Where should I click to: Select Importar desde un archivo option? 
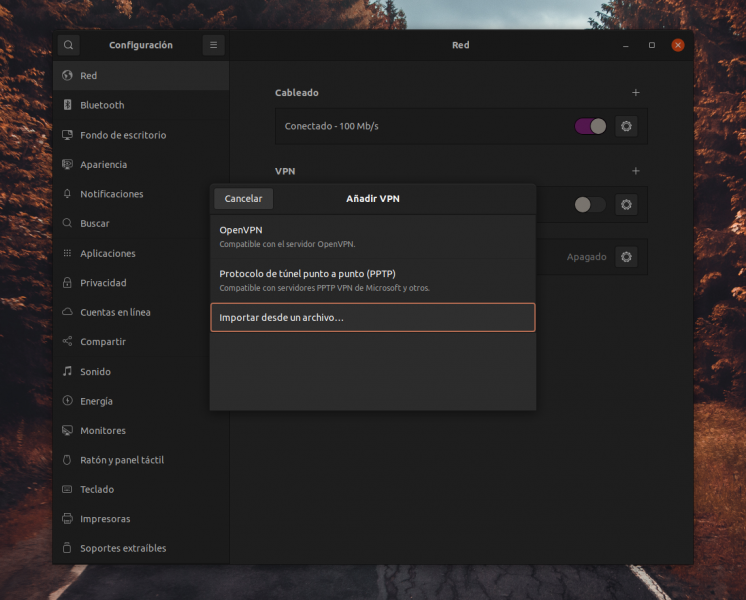(372, 318)
